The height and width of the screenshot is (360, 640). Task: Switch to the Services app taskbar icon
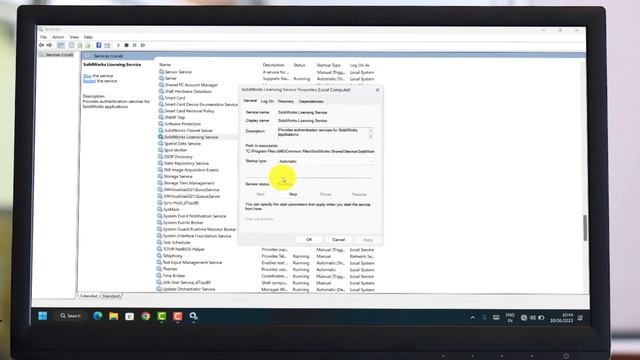tap(193, 316)
